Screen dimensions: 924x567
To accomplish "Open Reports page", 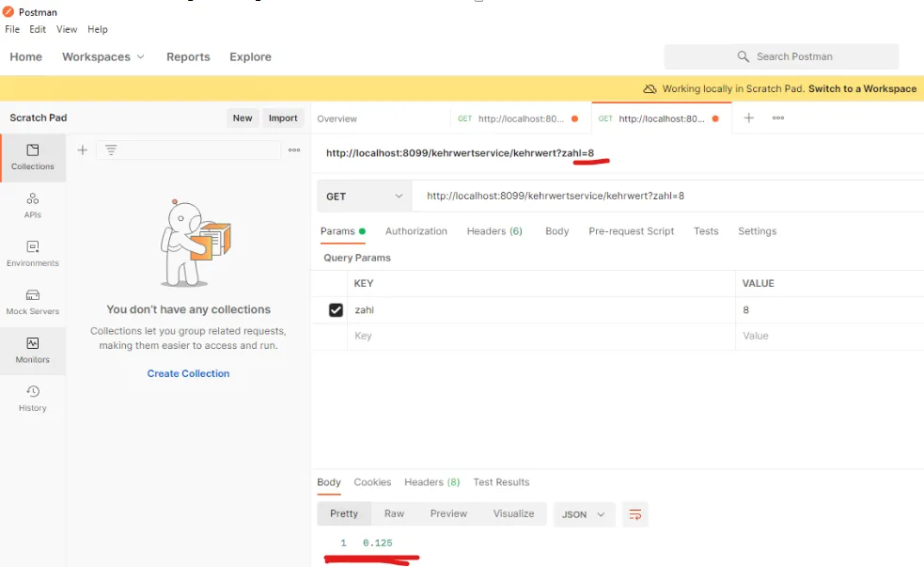I will pos(188,56).
